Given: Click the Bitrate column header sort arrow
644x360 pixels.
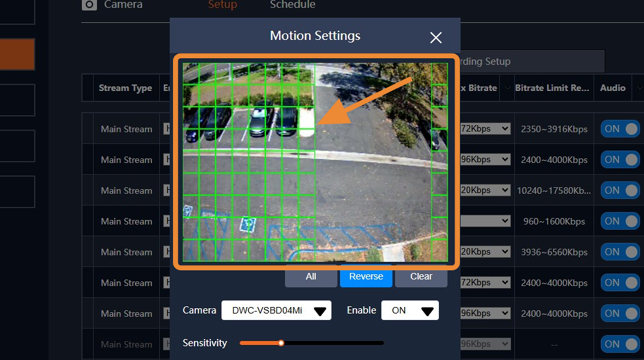Looking at the screenshot, I should click(x=507, y=88).
